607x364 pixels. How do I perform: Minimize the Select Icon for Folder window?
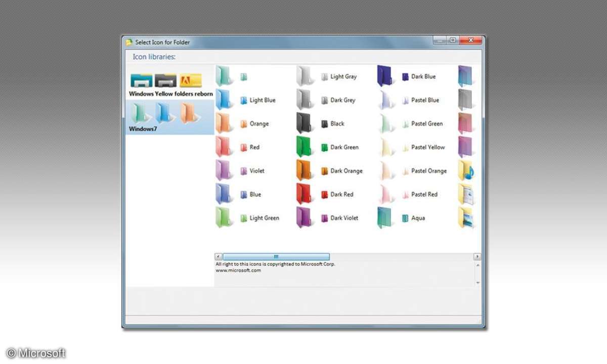(x=439, y=40)
